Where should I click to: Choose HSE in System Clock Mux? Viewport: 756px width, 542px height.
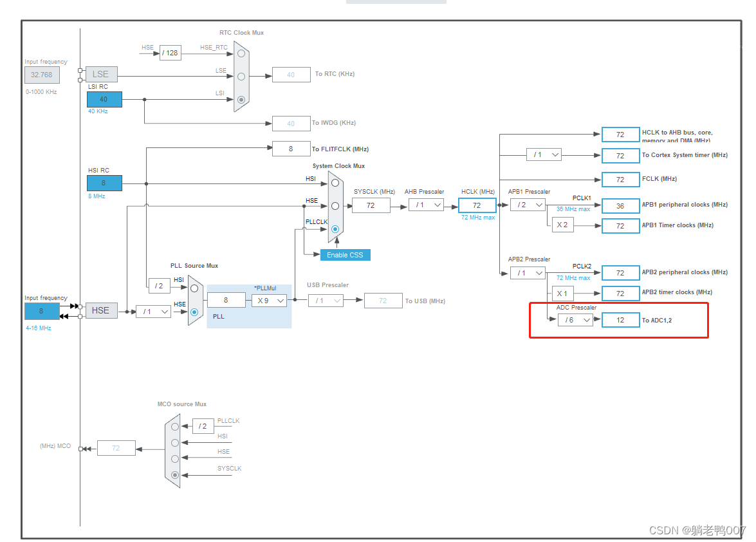click(x=335, y=206)
